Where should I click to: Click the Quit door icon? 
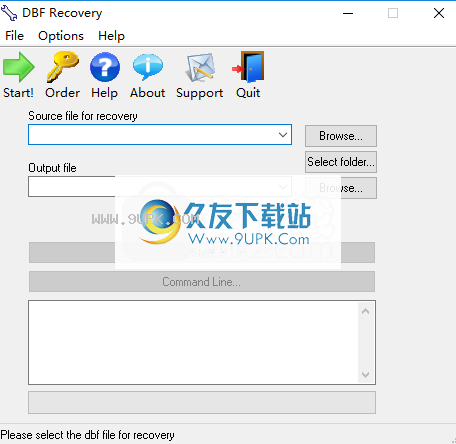click(248, 67)
